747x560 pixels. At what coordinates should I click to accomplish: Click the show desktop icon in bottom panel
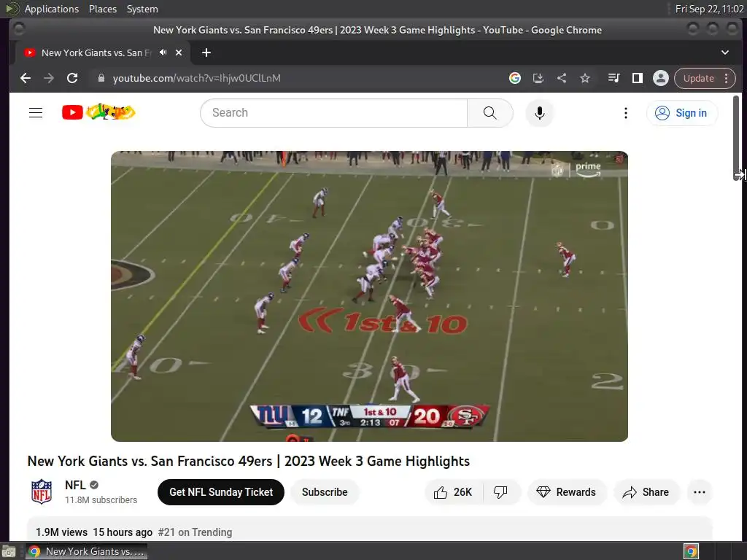[x=9, y=551]
